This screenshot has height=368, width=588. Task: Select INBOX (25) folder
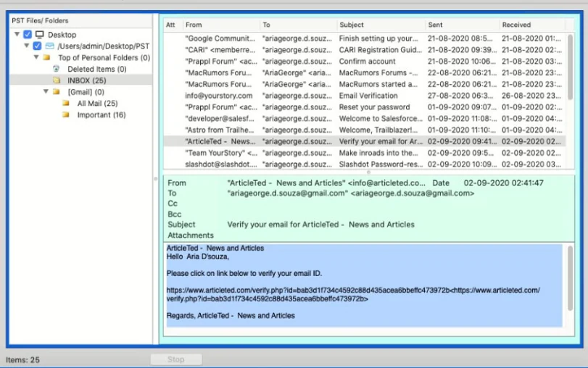tap(86, 80)
